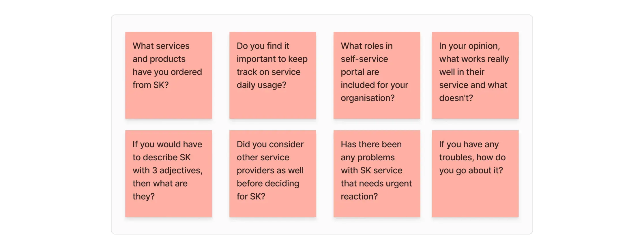Click the words "daily usage?" on the note

pos(261,85)
